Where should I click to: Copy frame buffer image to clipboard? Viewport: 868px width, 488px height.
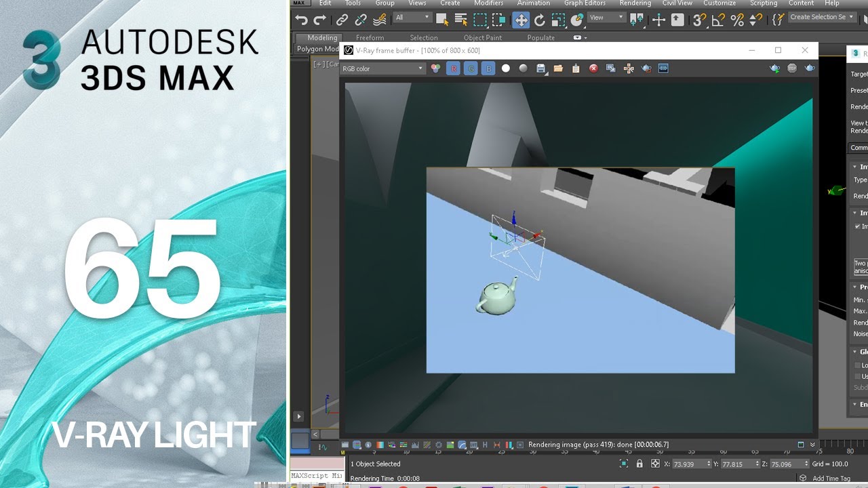(576, 68)
